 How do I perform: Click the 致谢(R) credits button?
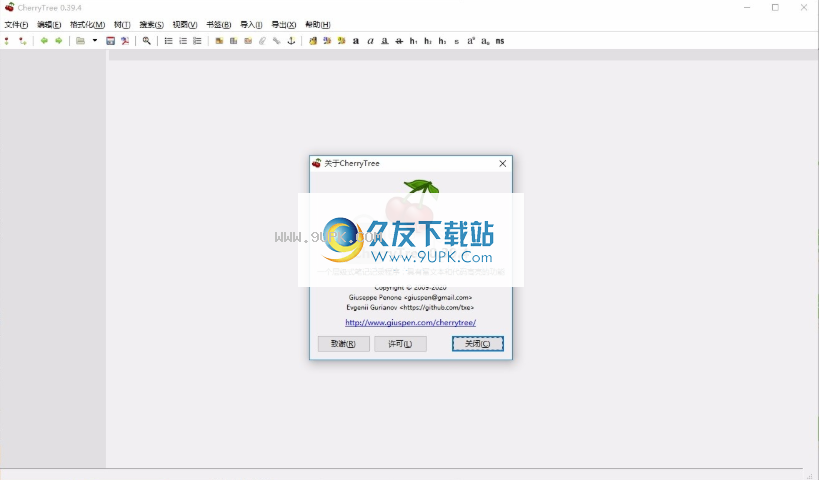(343, 344)
